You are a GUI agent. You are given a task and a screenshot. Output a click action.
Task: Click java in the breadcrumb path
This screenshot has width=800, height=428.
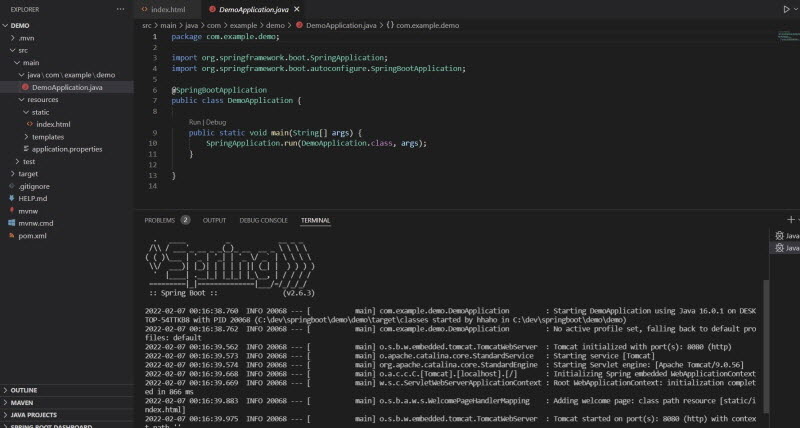click(x=192, y=26)
